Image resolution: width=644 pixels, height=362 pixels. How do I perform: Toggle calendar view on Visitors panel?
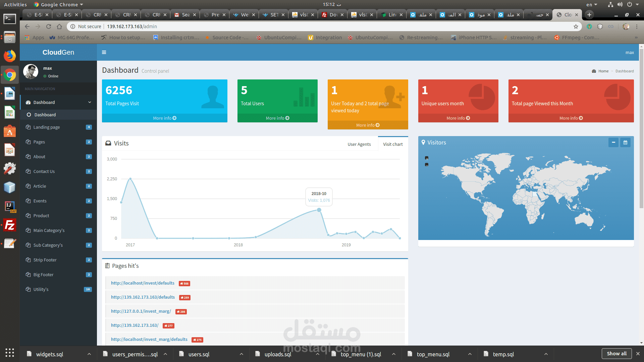click(x=626, y=142)
